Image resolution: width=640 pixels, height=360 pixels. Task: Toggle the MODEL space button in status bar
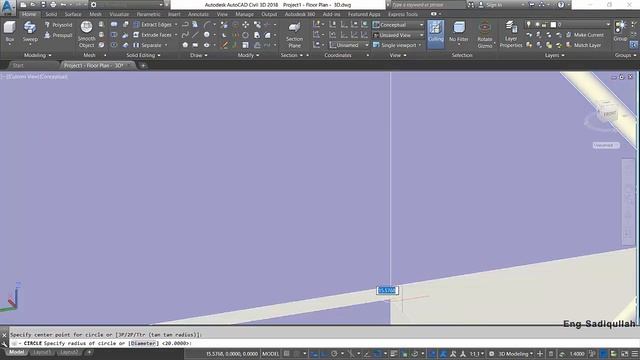(270, 354)
